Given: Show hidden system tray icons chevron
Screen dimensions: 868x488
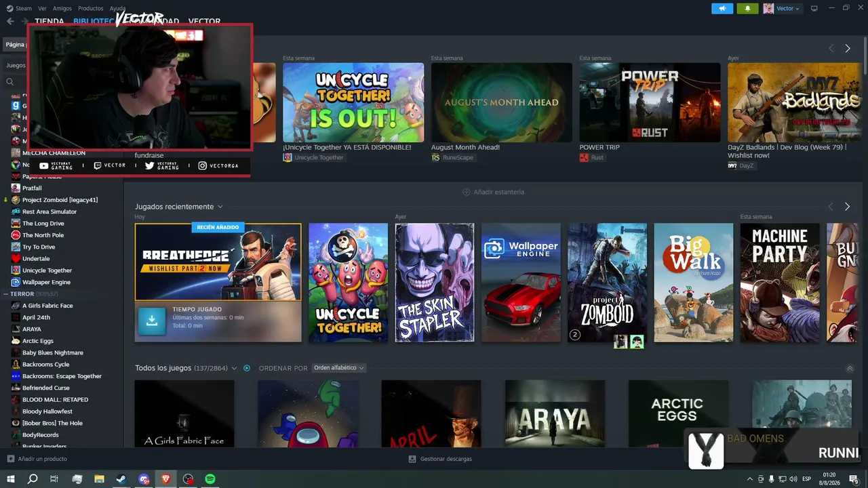Looking at the screenshot, I should (749, 479).
